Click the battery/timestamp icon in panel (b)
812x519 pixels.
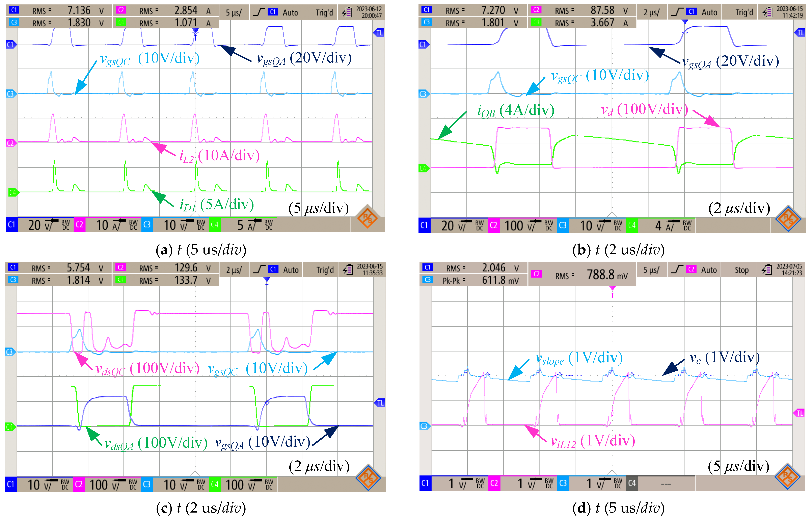(x=767, y=12)
